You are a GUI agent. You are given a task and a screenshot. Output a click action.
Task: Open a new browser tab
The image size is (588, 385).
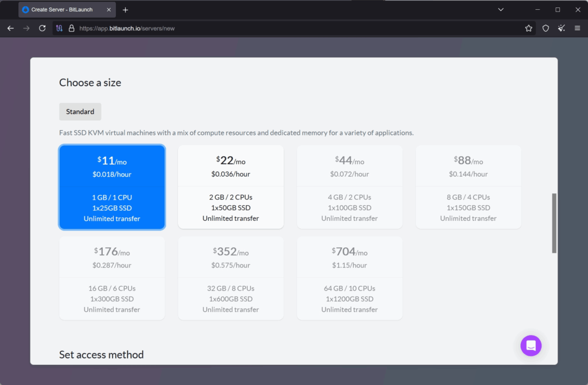(x=125, y=10)
